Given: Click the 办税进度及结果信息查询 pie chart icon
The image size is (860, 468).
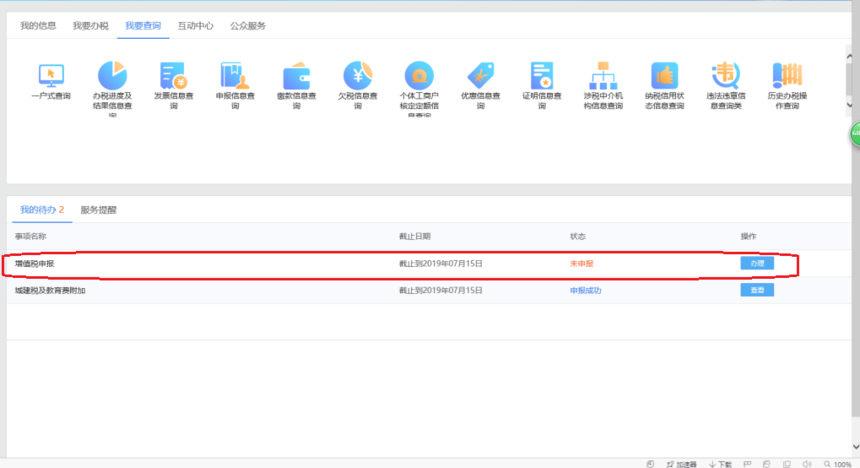Looking at the screenshot, I should pyautogui.click(x=112, y=76).
